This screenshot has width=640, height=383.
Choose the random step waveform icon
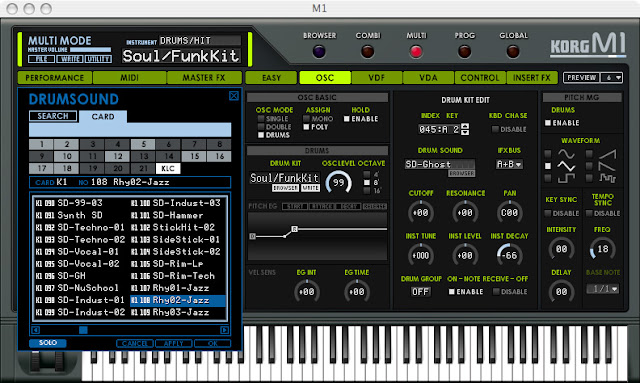pyautogui.click(x=607, y=178)
